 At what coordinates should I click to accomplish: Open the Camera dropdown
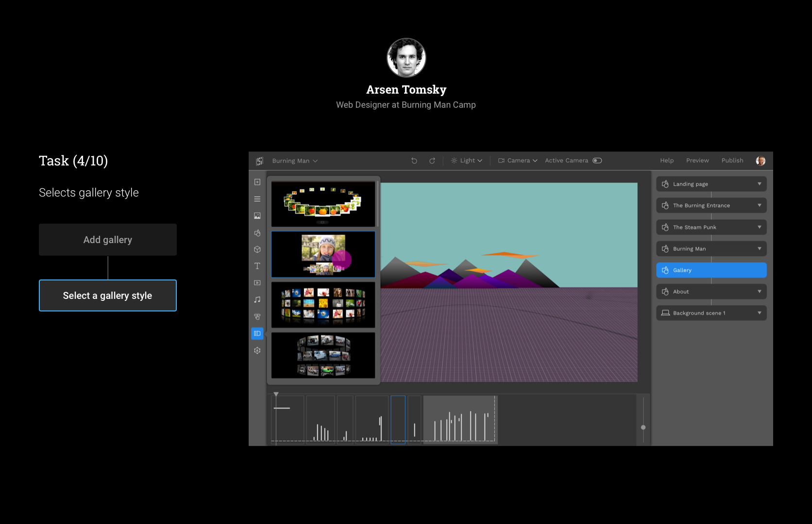518,161
